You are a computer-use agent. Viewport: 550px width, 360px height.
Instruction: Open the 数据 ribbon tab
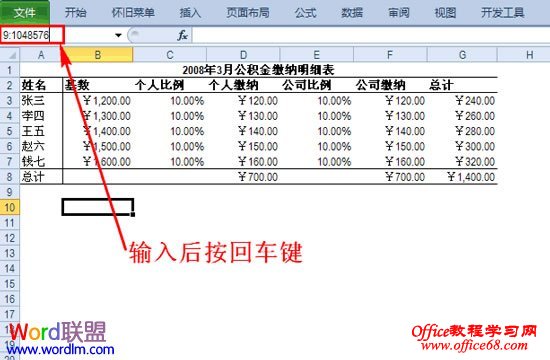coord(352,13)
